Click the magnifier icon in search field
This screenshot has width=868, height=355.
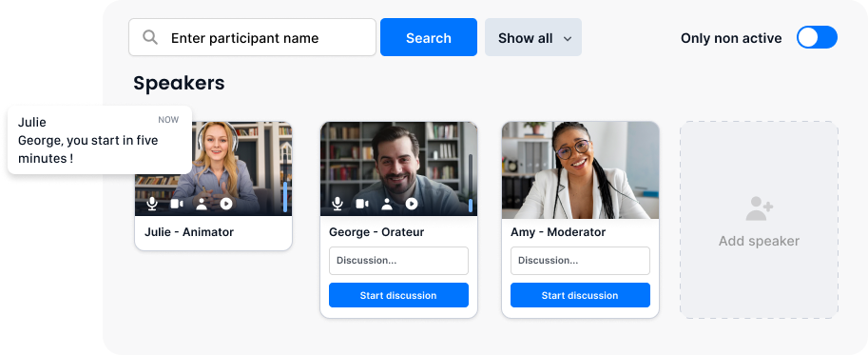point(150,37)
